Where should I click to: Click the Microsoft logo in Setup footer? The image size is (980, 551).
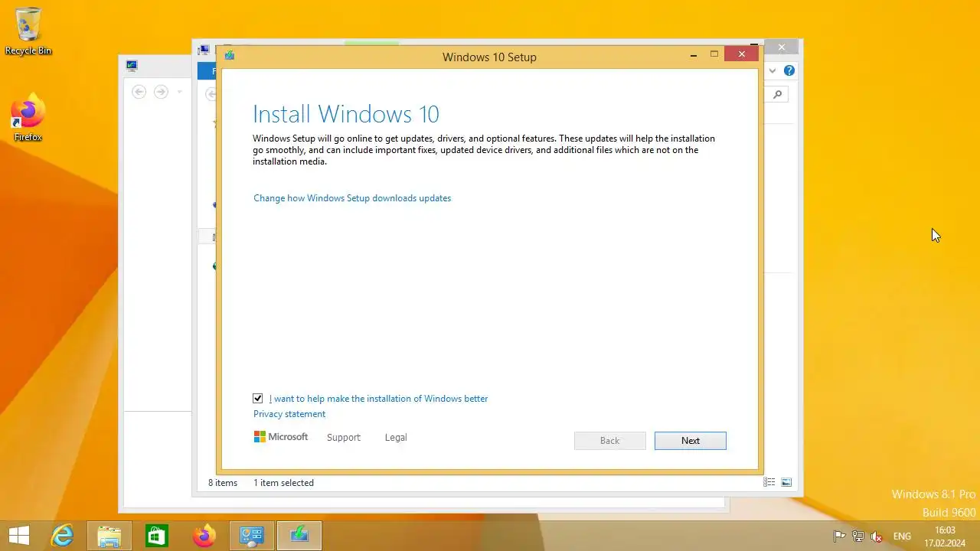(281, 437)
